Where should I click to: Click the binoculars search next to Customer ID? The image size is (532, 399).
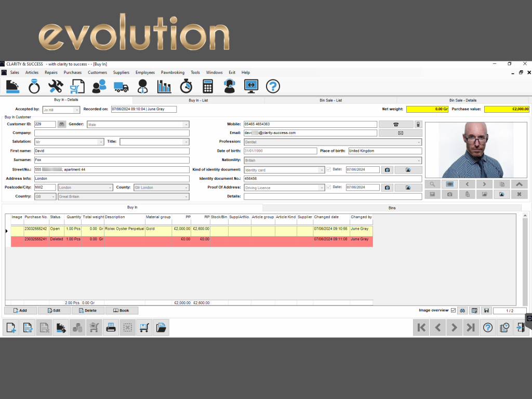[61, 124]
